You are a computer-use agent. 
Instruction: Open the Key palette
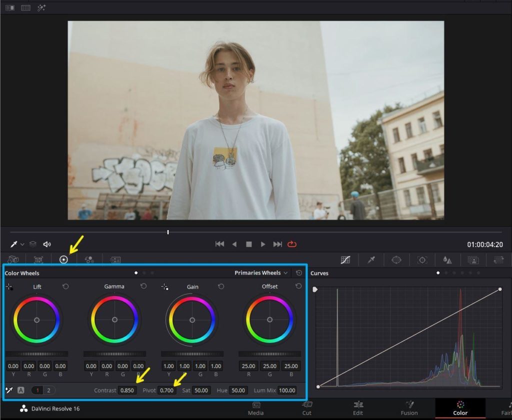(473, 260)
